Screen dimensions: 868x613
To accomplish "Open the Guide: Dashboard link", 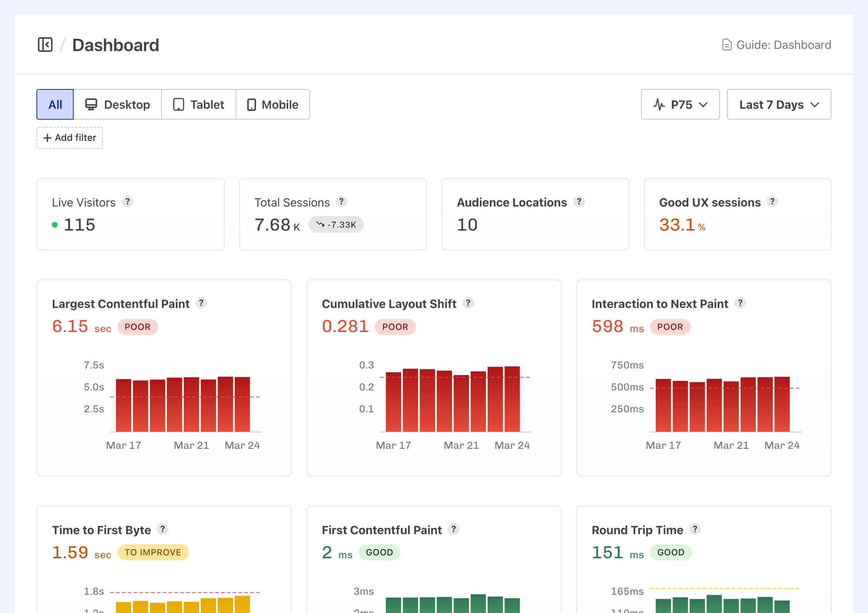I will coord(783,45).
